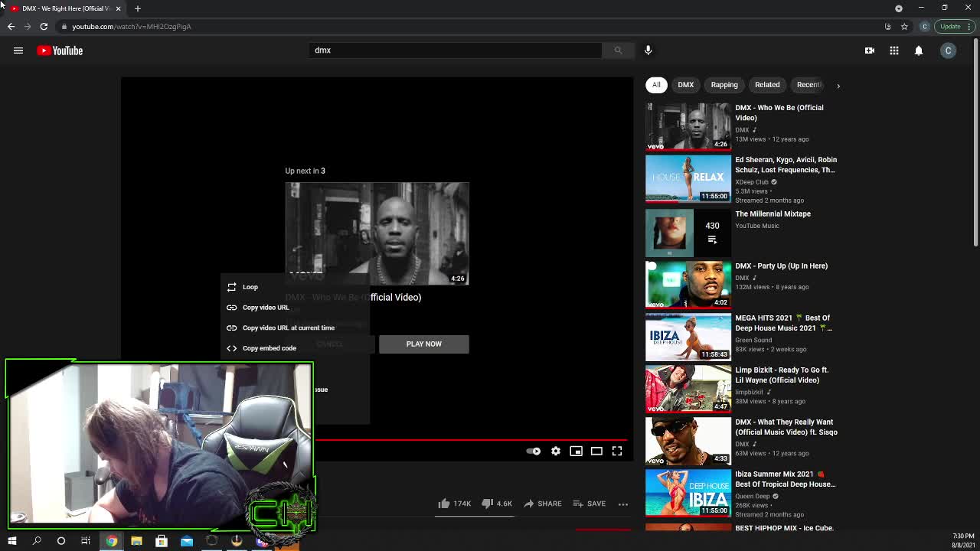Image resolution: width=980 pixels, height=551 pixels.
Task: Bookmark this page with the star
Action: 904,27
